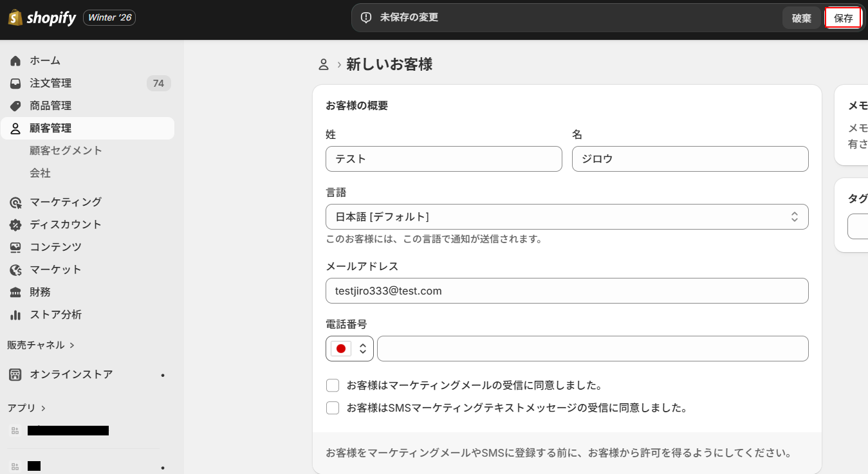Click the 電話番号 phone number field
The image size is (868, 474).
592,349
